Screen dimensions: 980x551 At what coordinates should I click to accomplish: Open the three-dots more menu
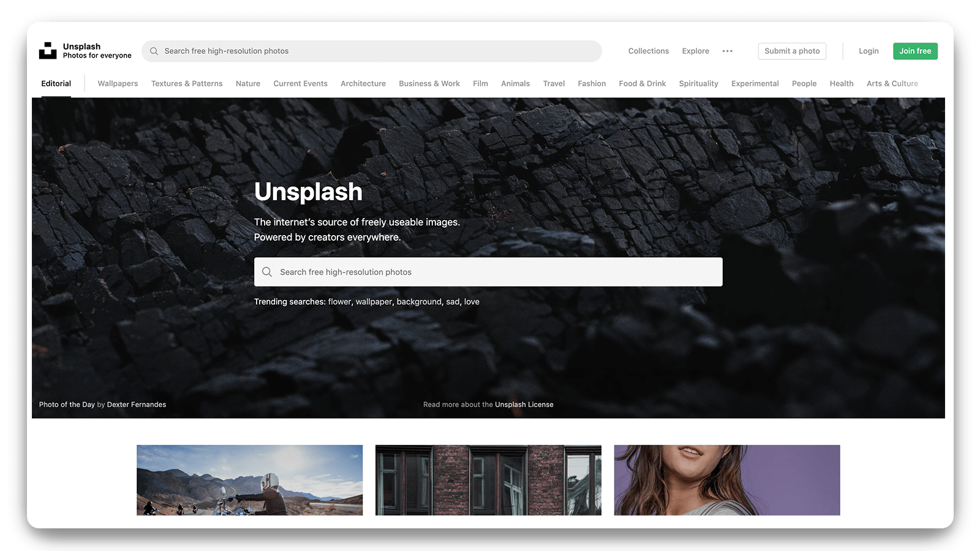[x=727, y=51]
